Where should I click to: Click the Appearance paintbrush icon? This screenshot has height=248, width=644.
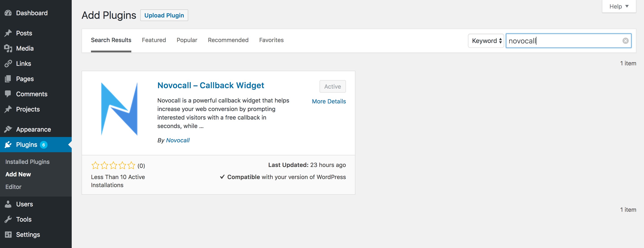pyautogui.click(x=8, y=129)
